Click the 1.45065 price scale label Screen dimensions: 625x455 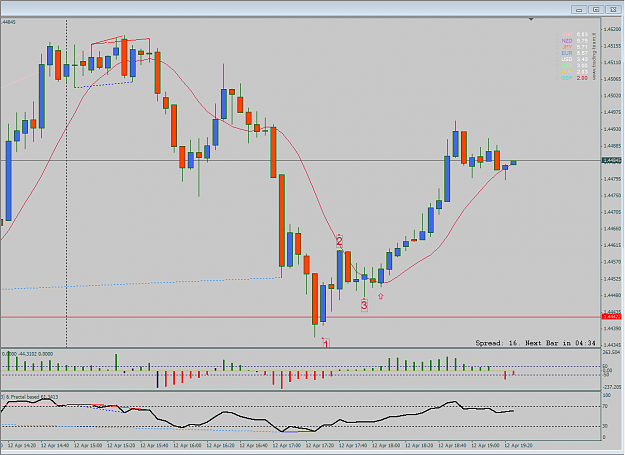coord(612,79)
